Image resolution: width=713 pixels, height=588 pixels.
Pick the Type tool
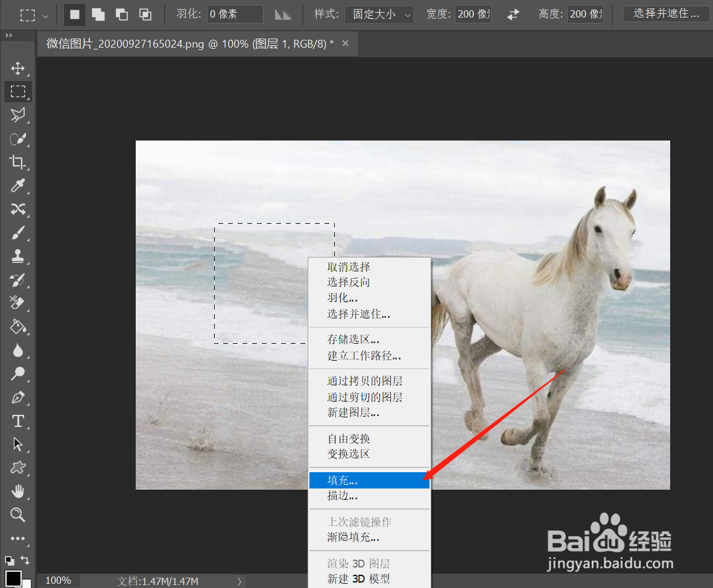click(18, 421)
